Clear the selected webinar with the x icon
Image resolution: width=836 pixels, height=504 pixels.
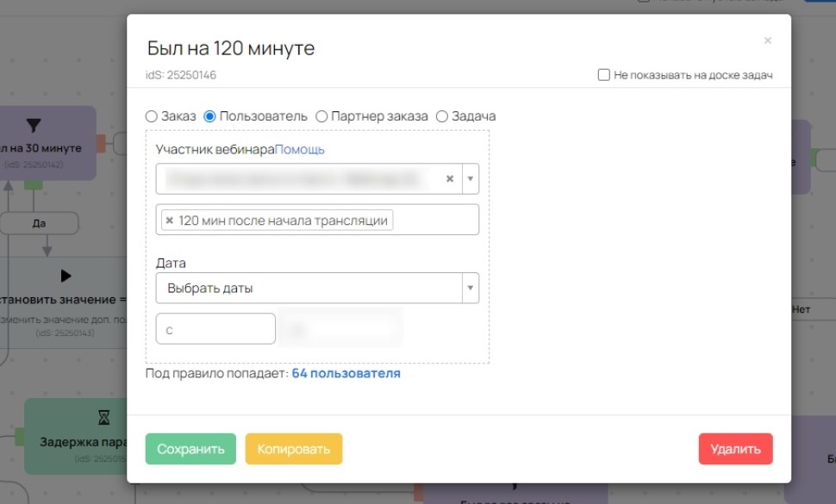tap(449, 179)
